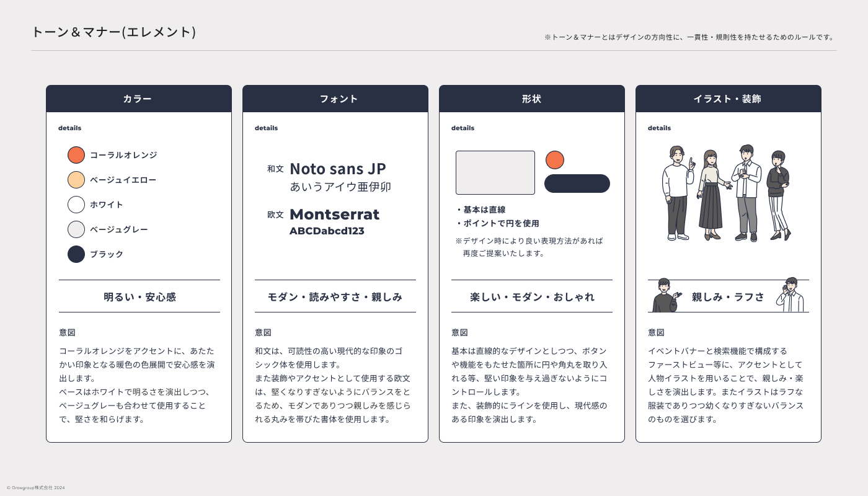This screenshot has width=868, height=496.
Task: Click the カラー card header
Action: pyautogui.click(x=139, y=99)
